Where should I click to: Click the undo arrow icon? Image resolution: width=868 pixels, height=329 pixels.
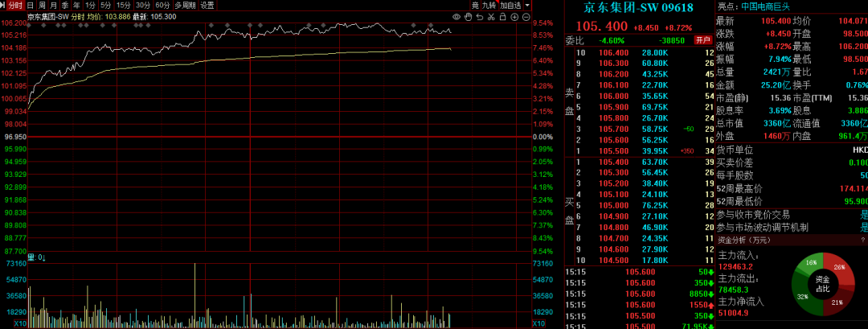(x=480, y=16)
